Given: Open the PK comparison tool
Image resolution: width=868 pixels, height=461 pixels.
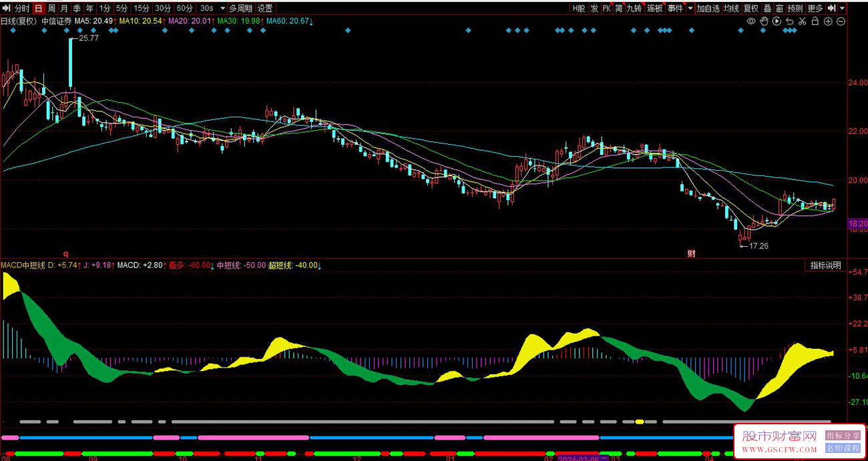Looking at the screenshot, I should click(x=607, y=8).
